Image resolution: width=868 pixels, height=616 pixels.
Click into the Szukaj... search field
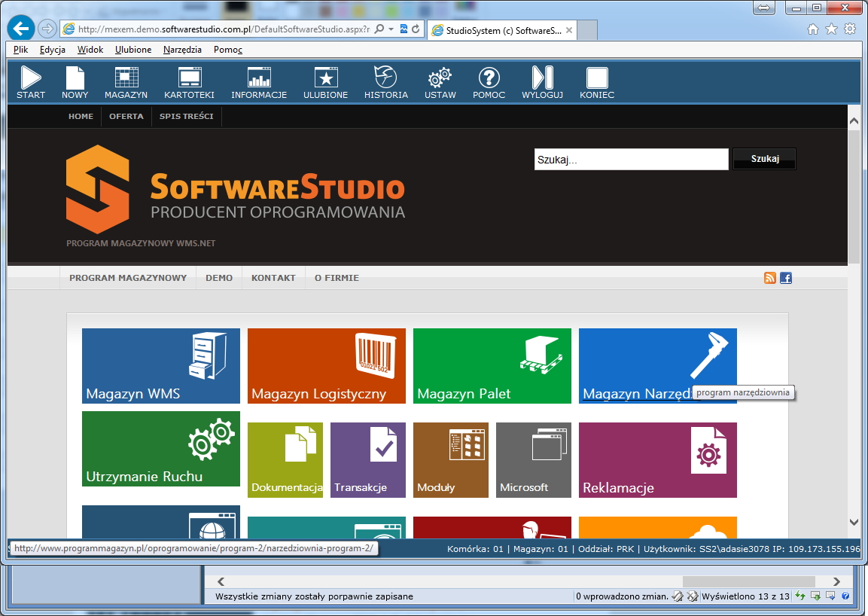631,160
